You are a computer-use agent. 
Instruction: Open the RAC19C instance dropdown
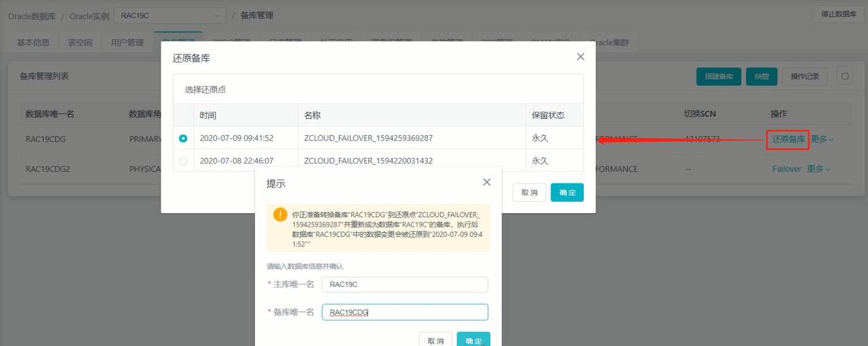(x=170, y=15)
